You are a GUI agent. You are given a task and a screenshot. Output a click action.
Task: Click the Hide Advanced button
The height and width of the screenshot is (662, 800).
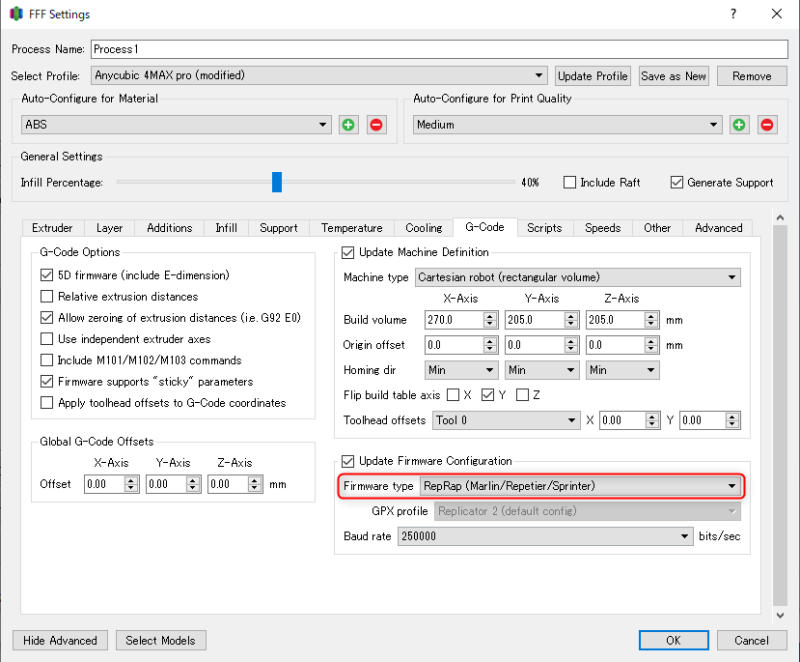pos(60,641)
